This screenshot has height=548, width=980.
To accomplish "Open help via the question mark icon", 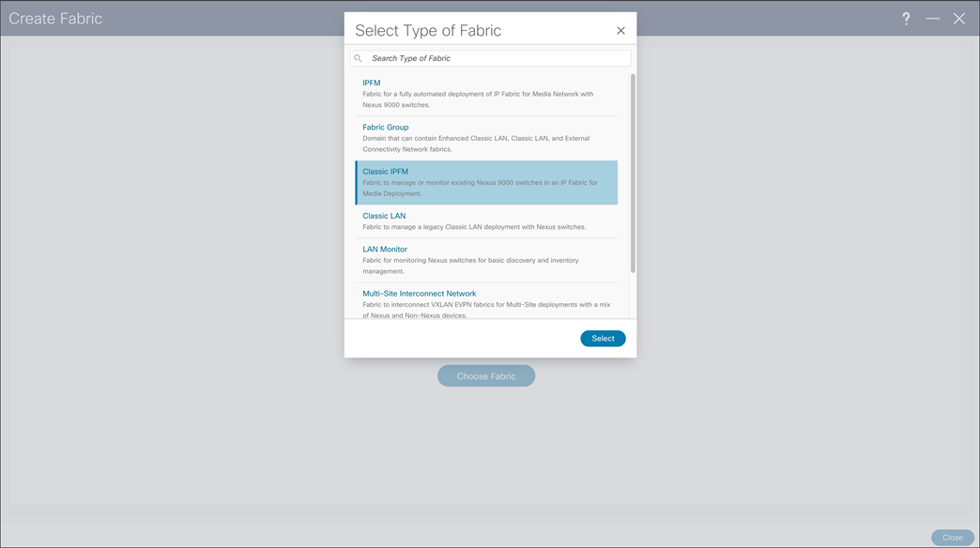I will pos(906,19).
